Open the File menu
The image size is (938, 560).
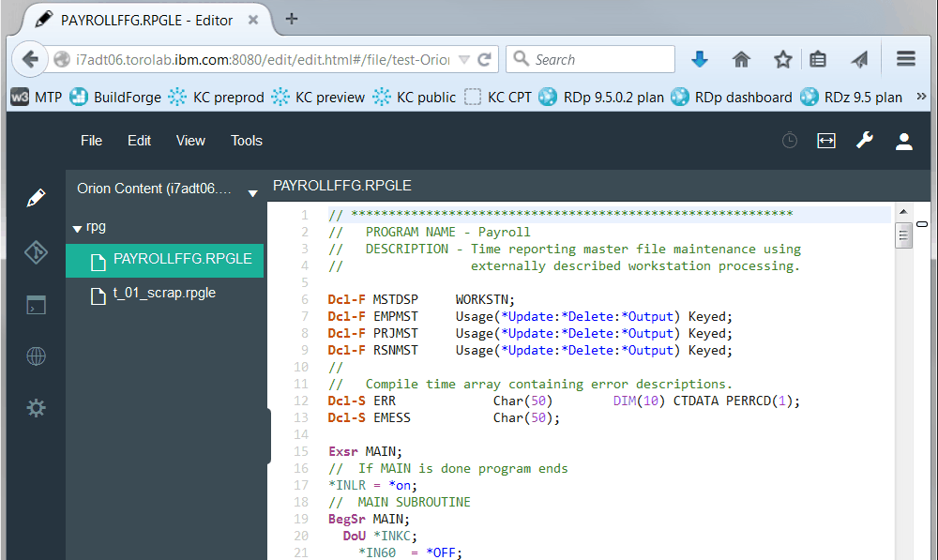click(91, 141)
